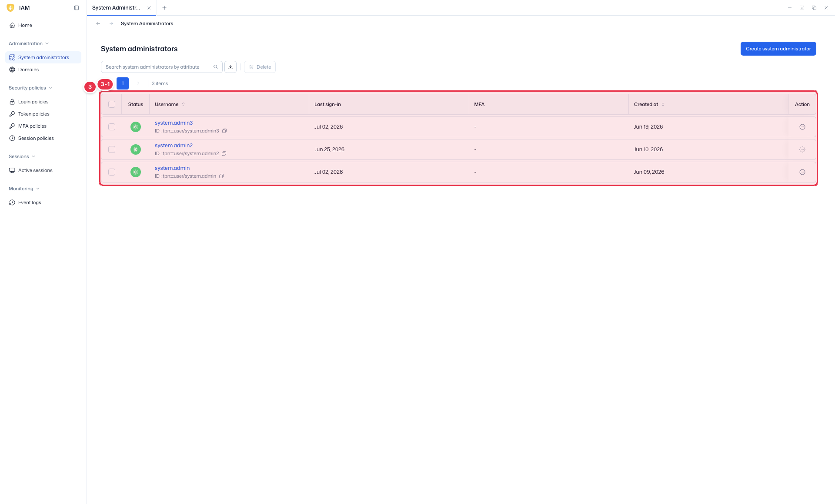
Task: Go back with the left arrow
Action: click(98, 23)
